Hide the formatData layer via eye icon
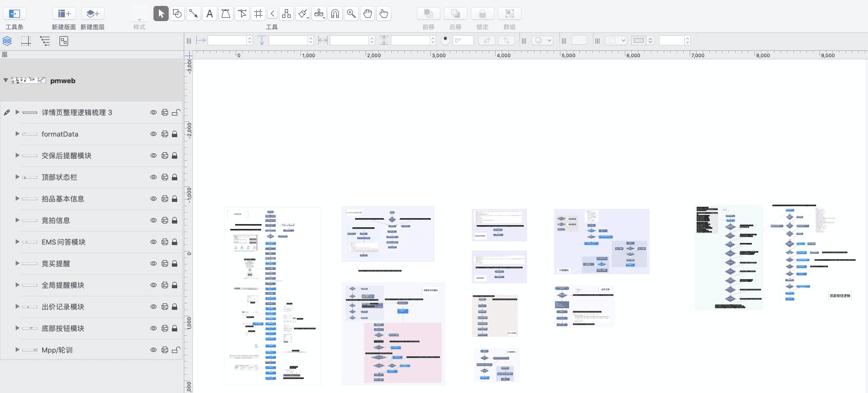 (x=153, y=134)
